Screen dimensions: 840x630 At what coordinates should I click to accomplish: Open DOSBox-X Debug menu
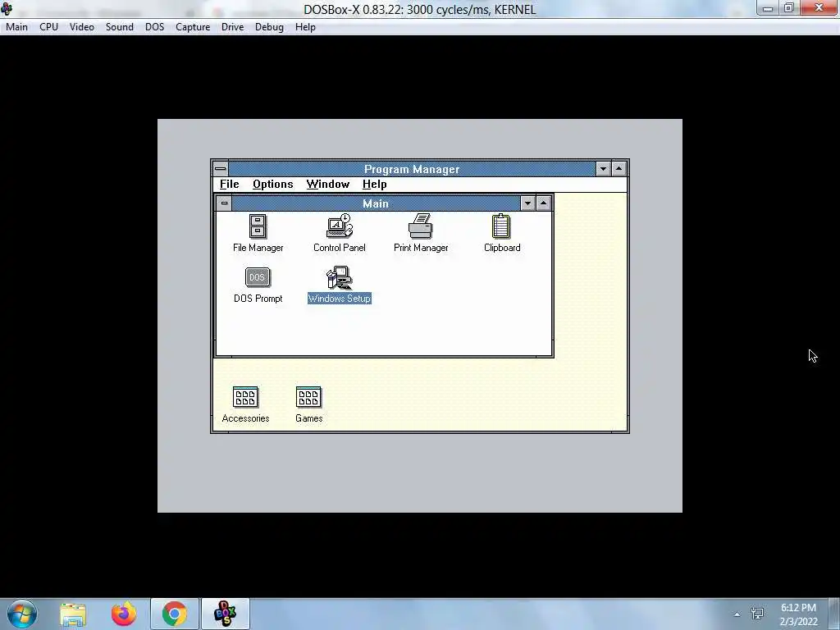click(269, 27)
